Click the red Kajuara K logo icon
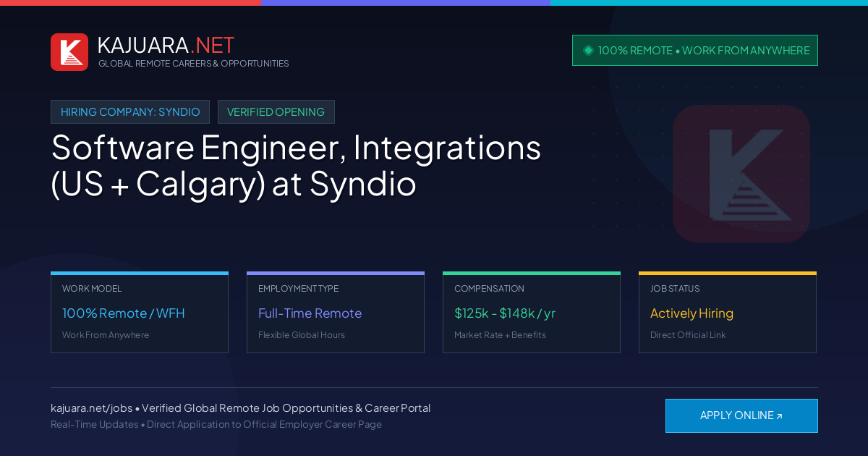 [69, 52]
